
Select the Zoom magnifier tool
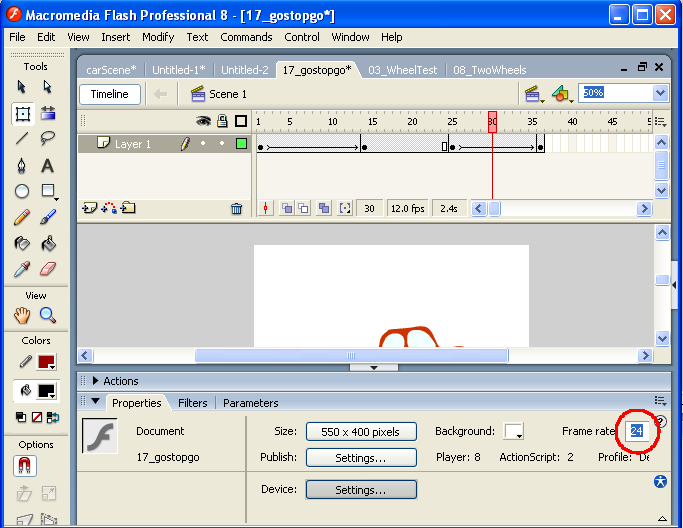click(47, 315)
